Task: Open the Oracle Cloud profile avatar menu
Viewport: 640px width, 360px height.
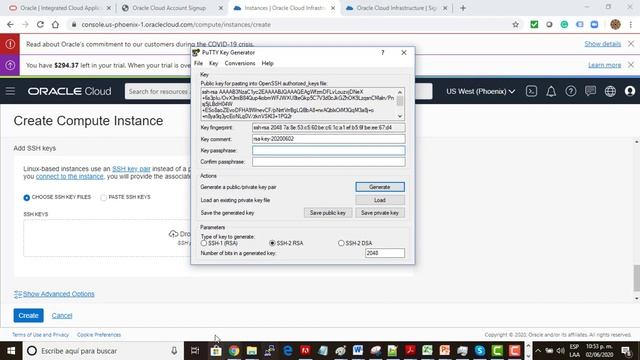Action: pyautogui.click(x=630, y=91)
